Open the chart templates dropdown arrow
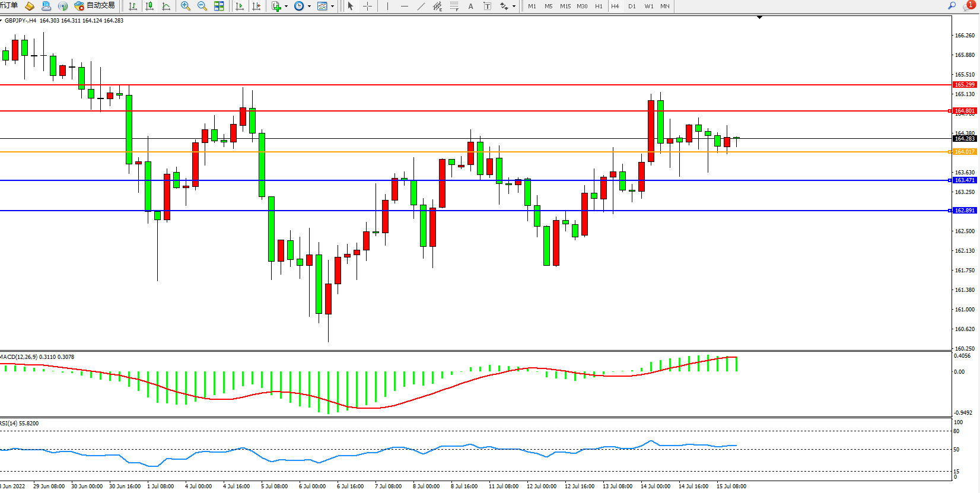This screenshot has height=493, width=980. (332, 7)
